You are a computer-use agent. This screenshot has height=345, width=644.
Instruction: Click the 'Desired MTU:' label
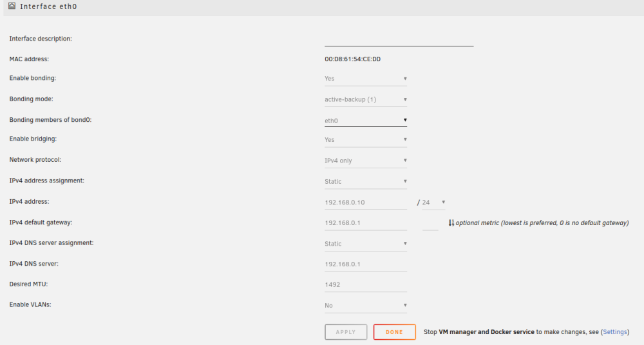pyautogui.click(x=29, y=284)
